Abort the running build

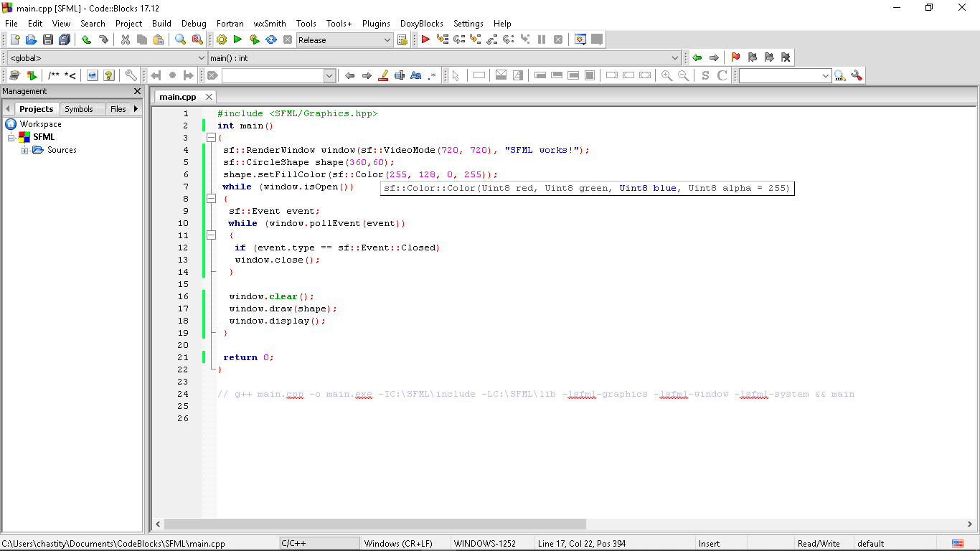click(287, 39)
